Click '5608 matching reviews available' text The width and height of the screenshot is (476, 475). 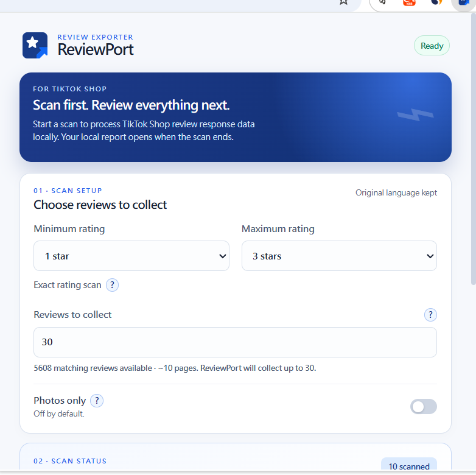pyautogui.click(x=93, y=368)
